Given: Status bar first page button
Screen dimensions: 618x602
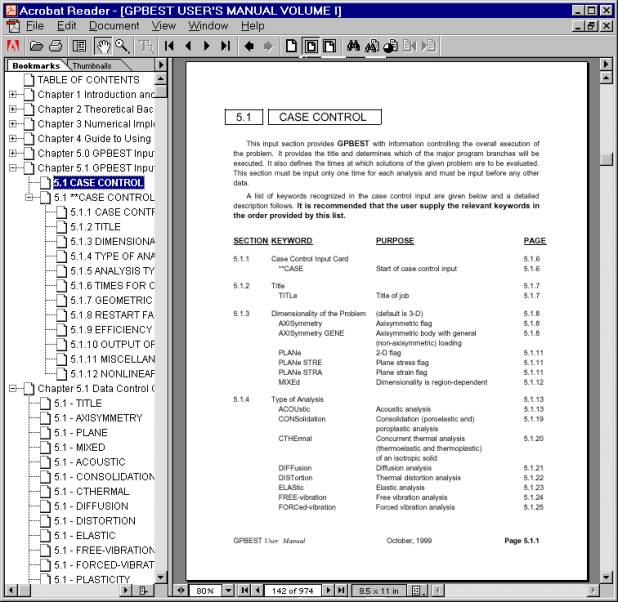Looking at the screenshot, I should [x=245, y=590].
